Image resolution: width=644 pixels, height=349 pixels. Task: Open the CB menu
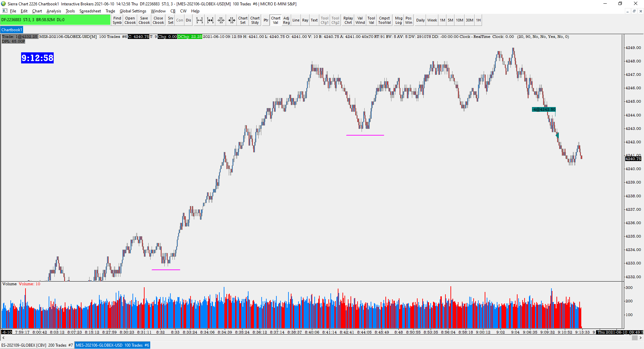[173, 11]
